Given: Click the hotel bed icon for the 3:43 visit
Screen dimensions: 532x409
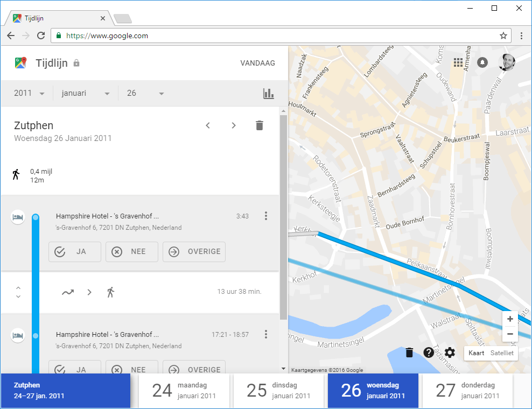Looking at the screenshot, I should click(x=18, y=217).
